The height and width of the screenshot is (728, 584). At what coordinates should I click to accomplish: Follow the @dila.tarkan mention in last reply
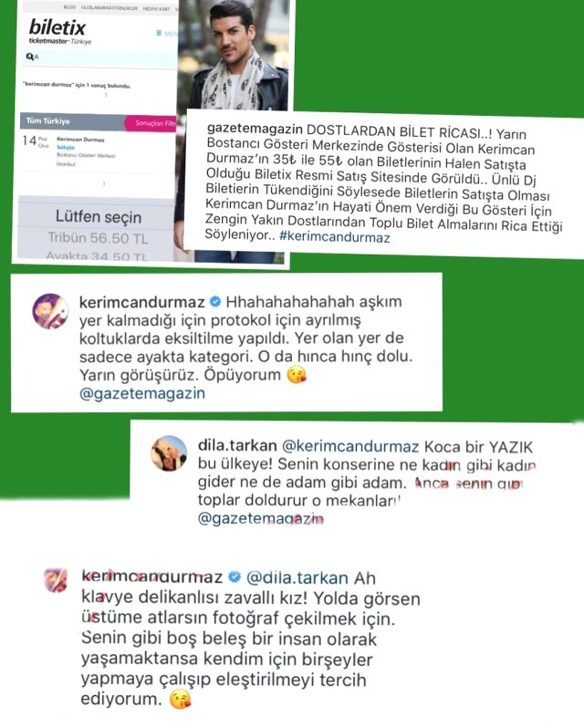(x=297, y=578)
